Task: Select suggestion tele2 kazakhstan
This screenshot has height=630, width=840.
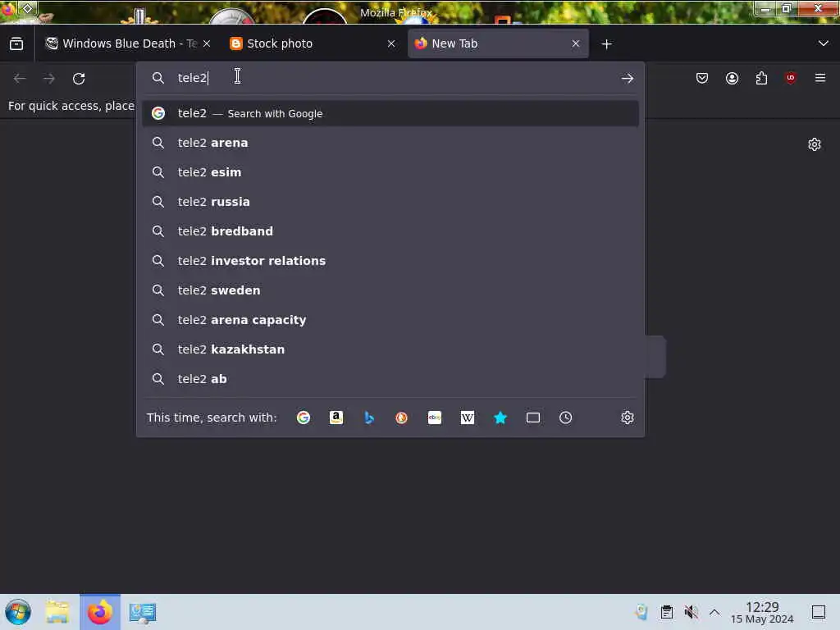Action: coord(390,349)
